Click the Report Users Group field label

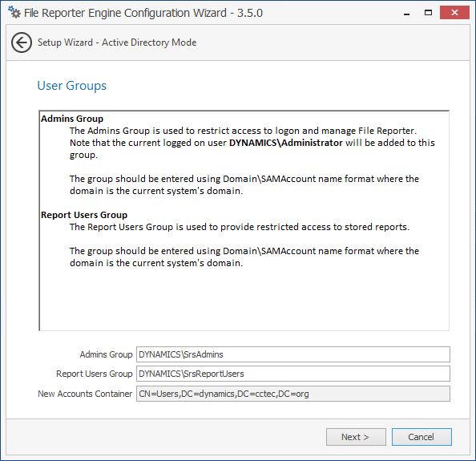pyautogui.click(x=95, y=374)
